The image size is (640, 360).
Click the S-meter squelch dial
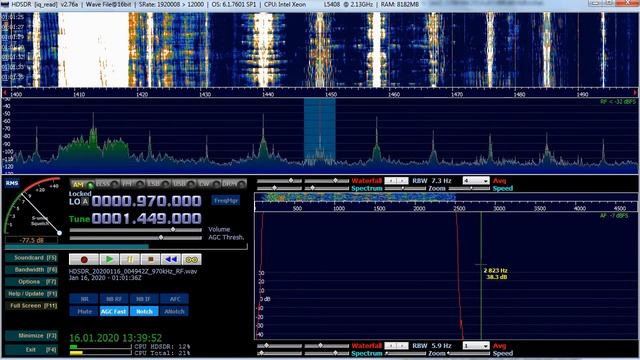[33, 206]
